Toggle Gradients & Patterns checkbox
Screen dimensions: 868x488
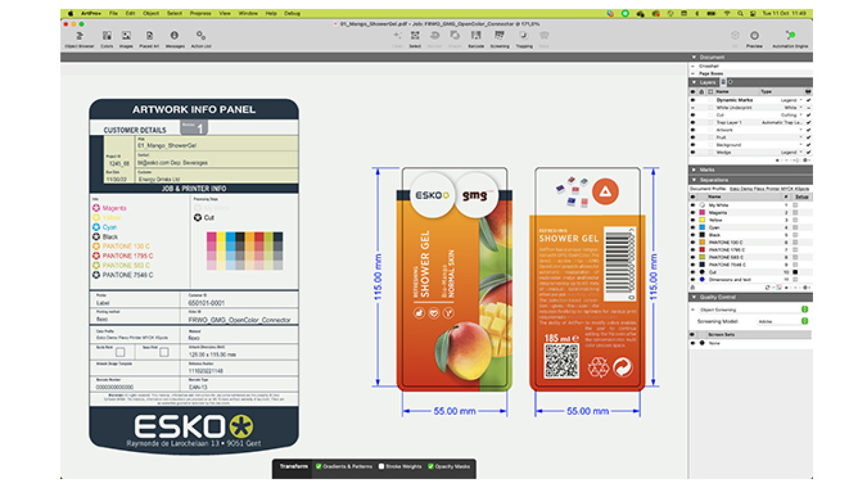tap(319, 466)
